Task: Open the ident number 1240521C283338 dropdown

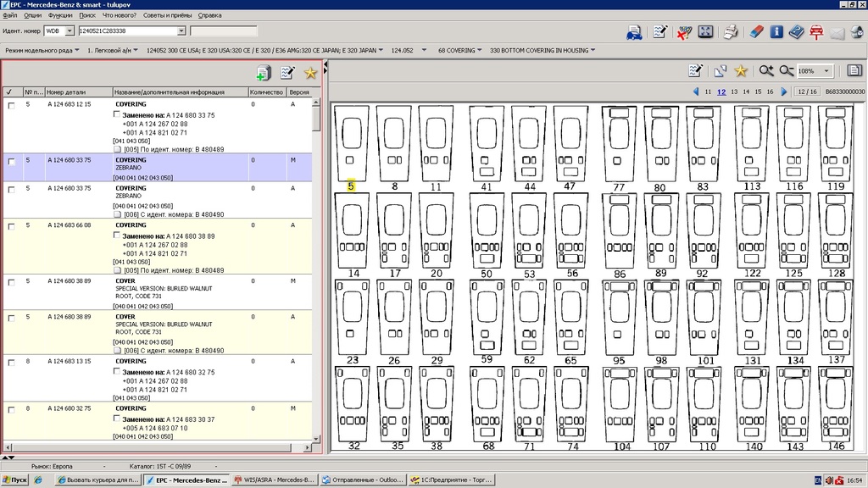Action: tap(181, 31)
